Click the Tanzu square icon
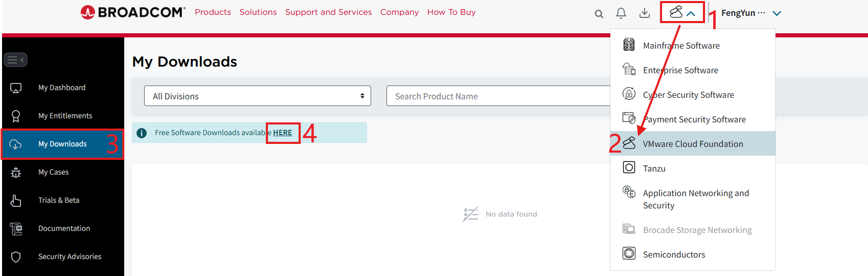 click(629, 167)
